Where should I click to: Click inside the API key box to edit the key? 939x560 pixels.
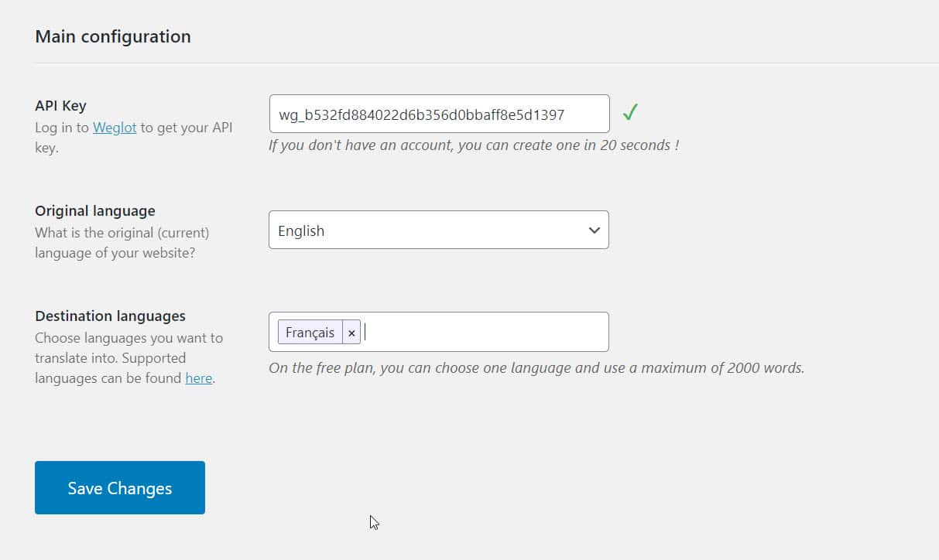(438, 113)
